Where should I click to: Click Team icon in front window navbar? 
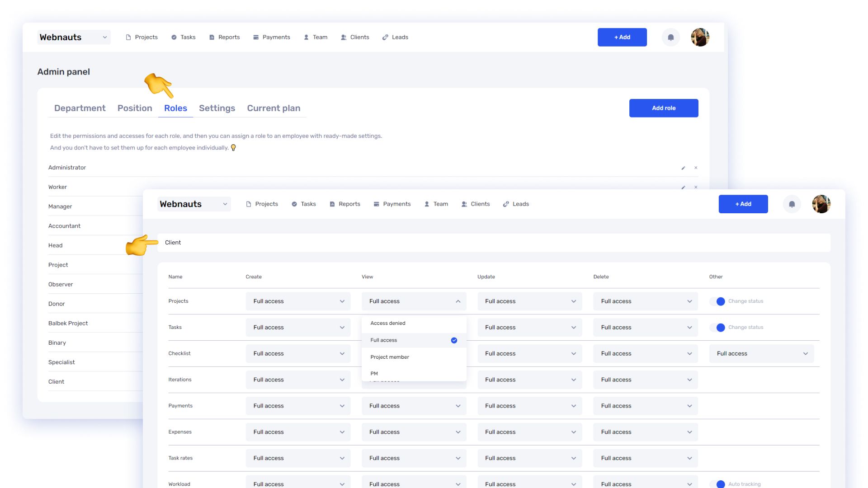427,204
